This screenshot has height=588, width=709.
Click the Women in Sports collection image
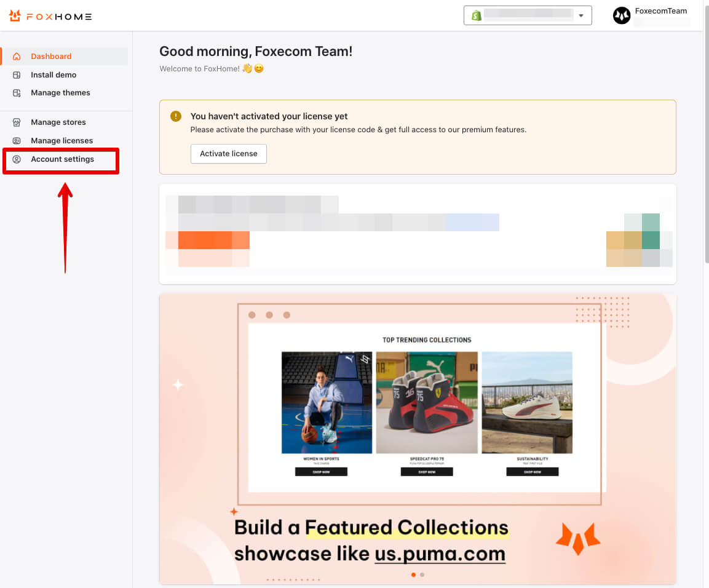327,402
